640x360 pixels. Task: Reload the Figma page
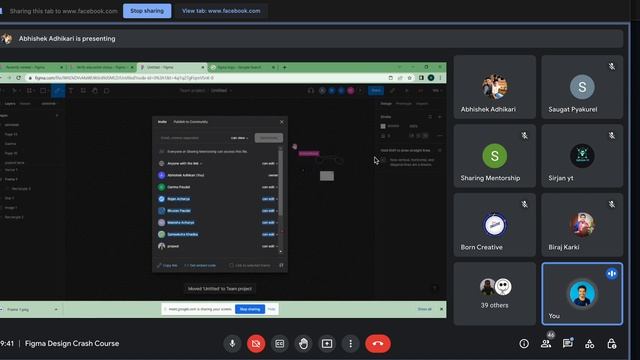point(19,78)
